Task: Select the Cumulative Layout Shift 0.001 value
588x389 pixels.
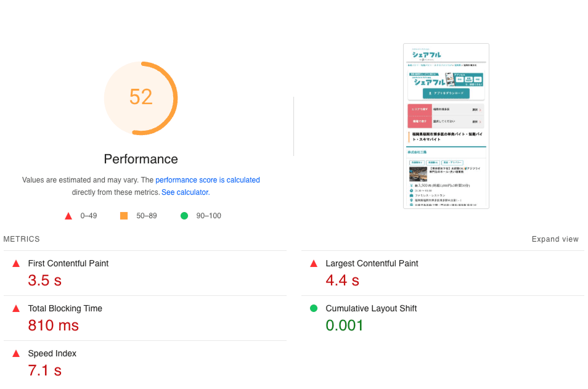Action: pyautogui.click(x=345, y=326)
